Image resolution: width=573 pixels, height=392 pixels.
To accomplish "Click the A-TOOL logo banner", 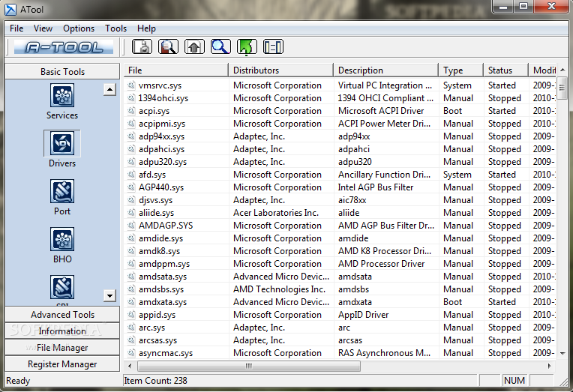I will 64,47.
